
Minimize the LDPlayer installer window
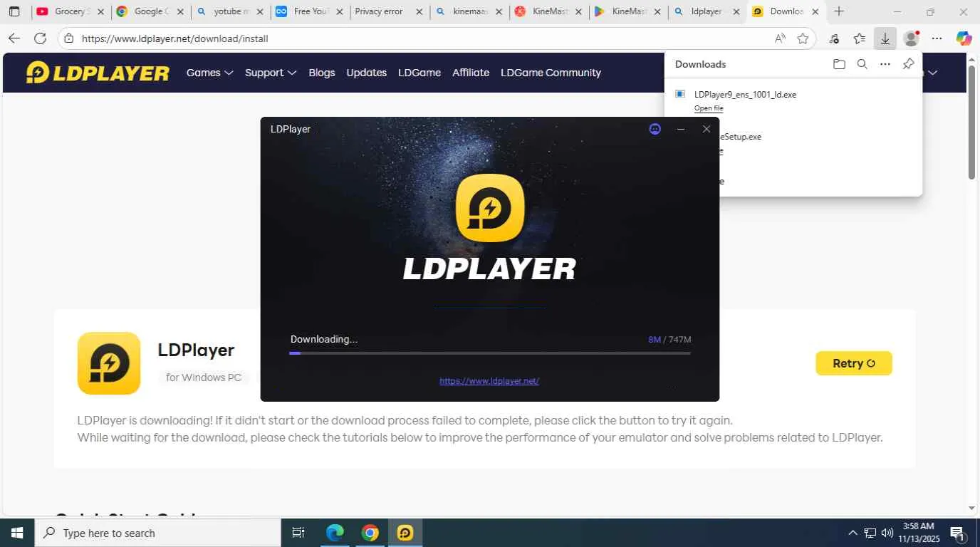point(681,129)
